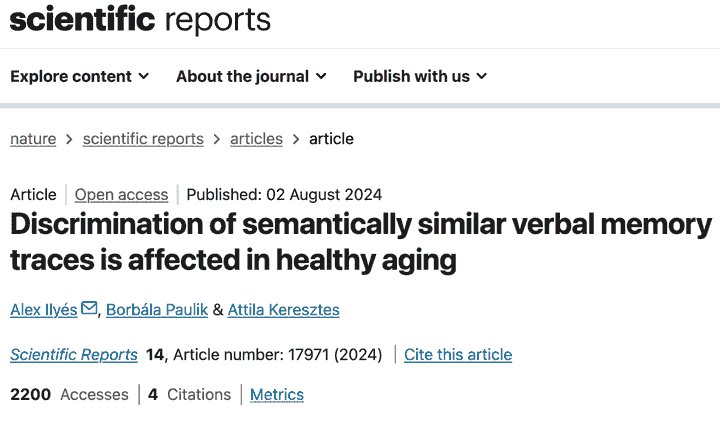
Task: View article Metrics
Action: click(277, 395)
